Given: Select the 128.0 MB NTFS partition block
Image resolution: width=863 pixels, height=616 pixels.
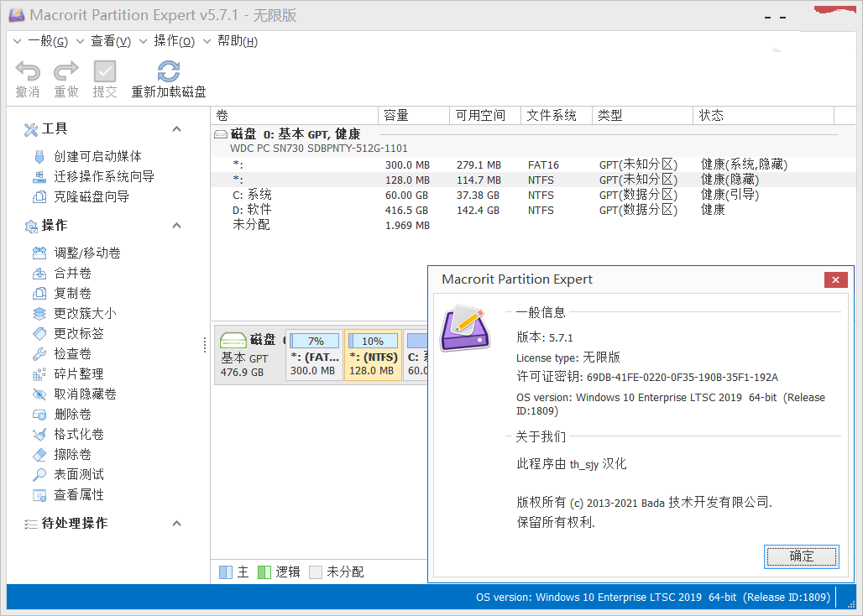Looking at the screenshot, I should click(373, 356).
